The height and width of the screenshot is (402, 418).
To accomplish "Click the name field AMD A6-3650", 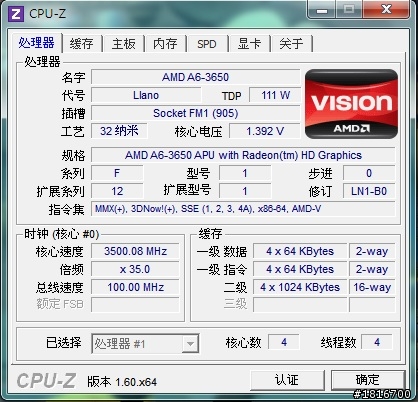I will click(196, 77).
